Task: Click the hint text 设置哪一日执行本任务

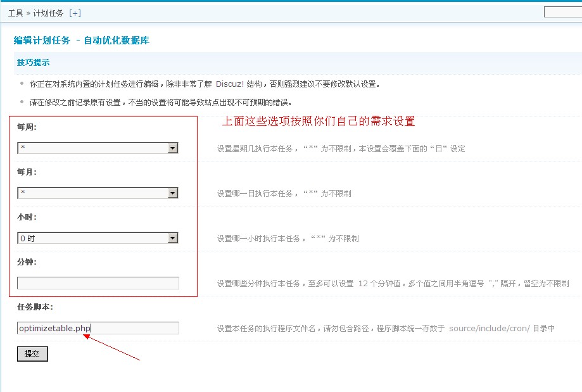Action: click(x=284, y=193)
